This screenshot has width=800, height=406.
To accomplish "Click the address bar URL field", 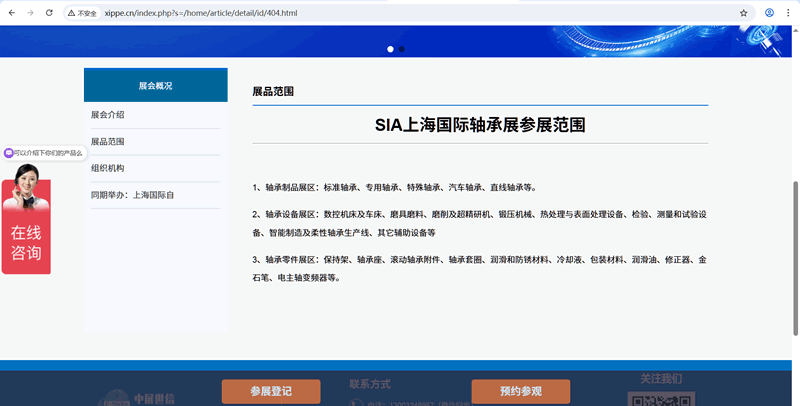I will (400, 13).
